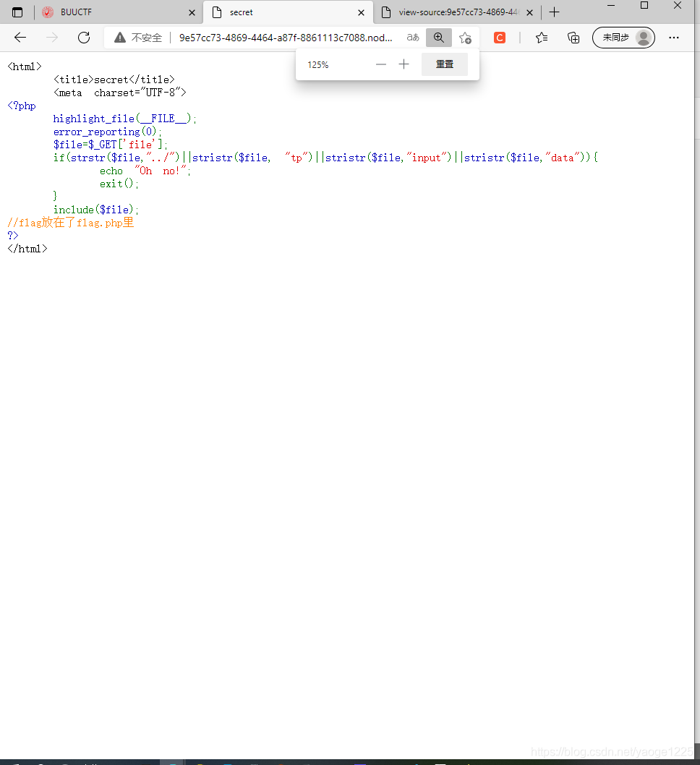700x765 pixels.
Task: Decrease zoom with the minus button
Action: point(381,64)
